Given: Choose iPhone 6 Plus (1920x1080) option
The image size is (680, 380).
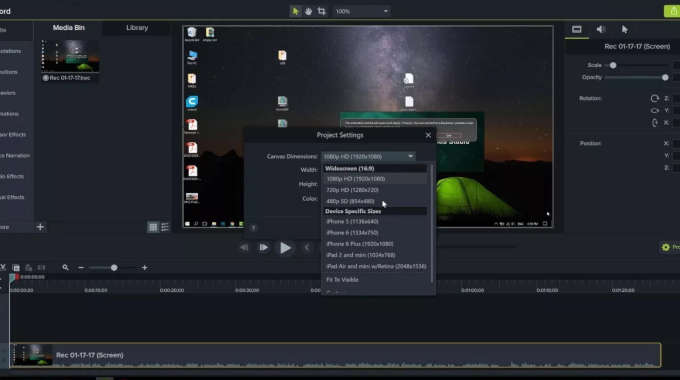Looking at the screenshot, I should (x=375, y=244).
